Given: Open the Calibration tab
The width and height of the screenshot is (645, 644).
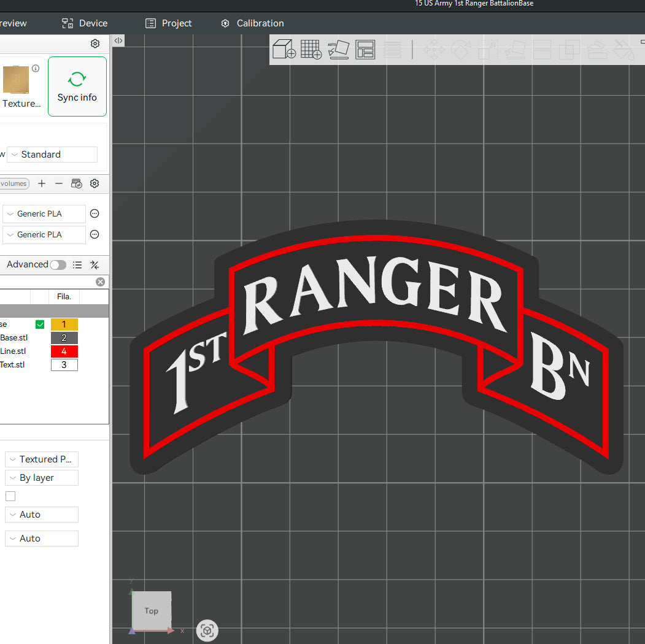Looking at the screenshot, I should click(x=252, y=23).
